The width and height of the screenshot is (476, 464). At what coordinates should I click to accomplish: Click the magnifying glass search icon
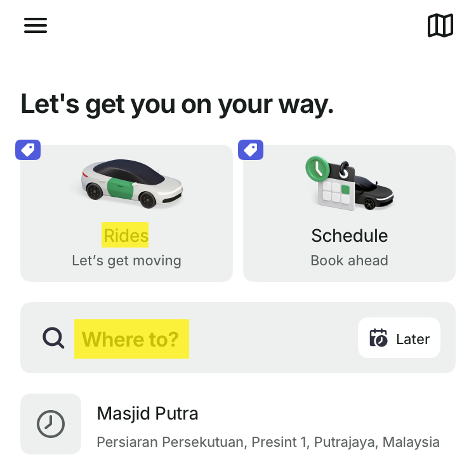click(x=53, y=338)
